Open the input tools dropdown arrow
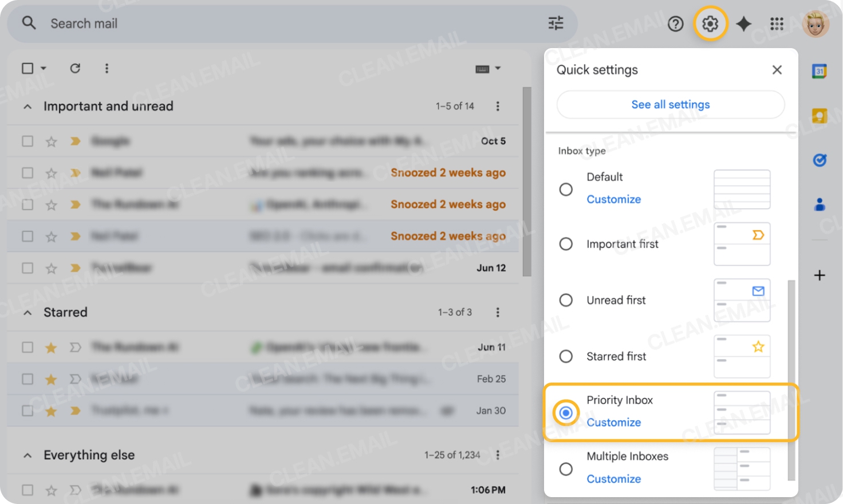 [498, 68]
